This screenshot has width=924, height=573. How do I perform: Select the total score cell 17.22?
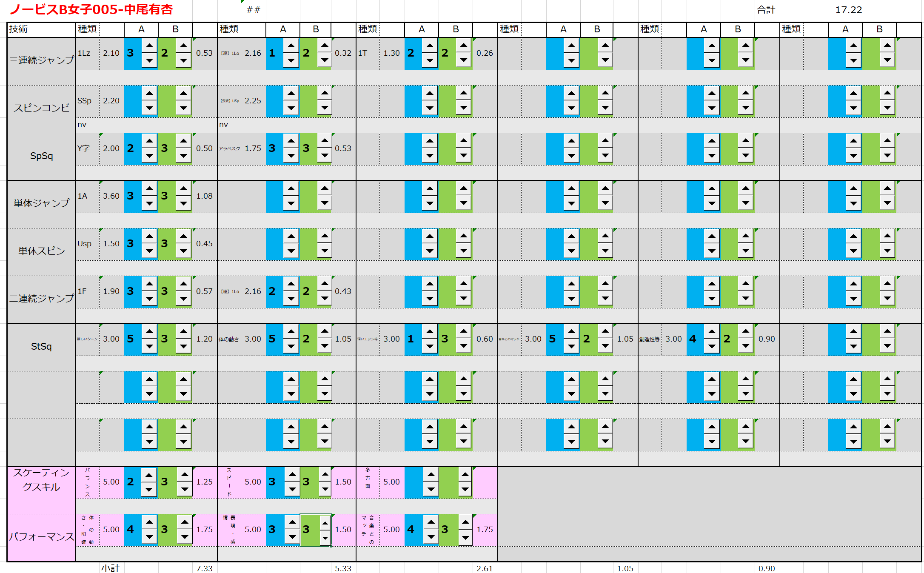click(x=848, y=10)
